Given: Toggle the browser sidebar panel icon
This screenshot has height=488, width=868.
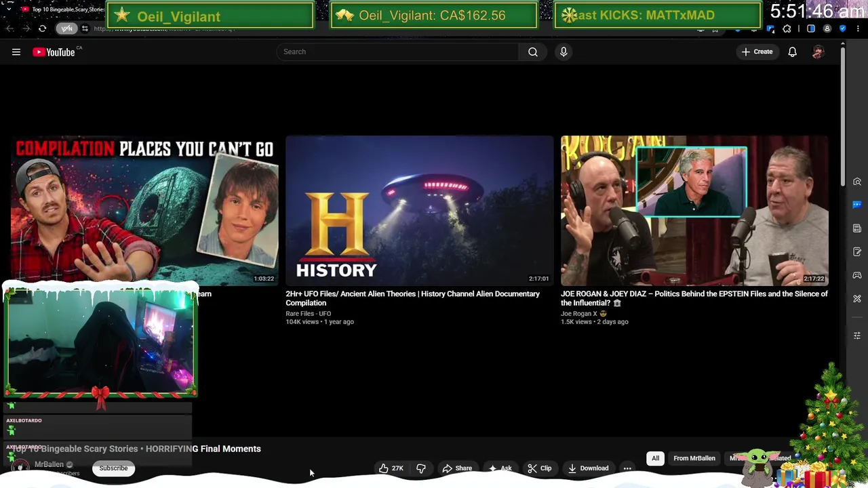Looking at the screenshot, I should pyautogui.click(x=811, y=28).
